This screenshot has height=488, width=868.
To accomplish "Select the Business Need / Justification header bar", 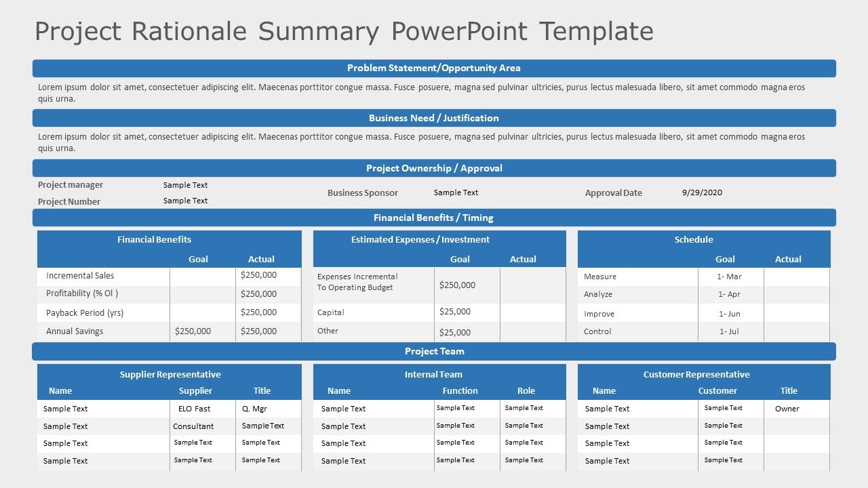I will (x=433, y=118).
